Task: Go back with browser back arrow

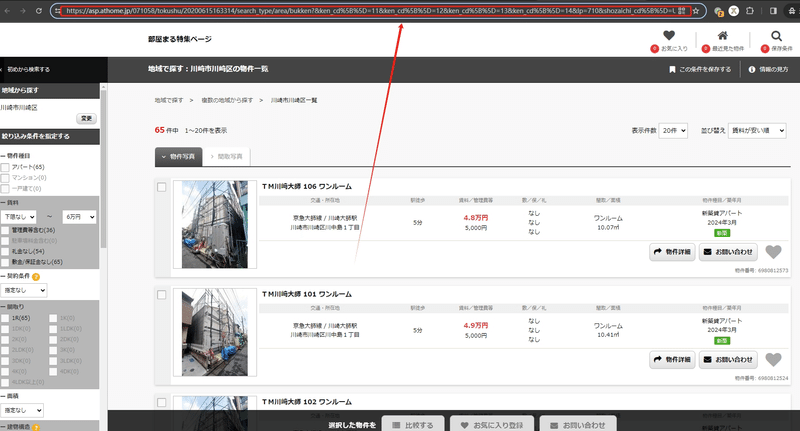Action: [8, 11]
